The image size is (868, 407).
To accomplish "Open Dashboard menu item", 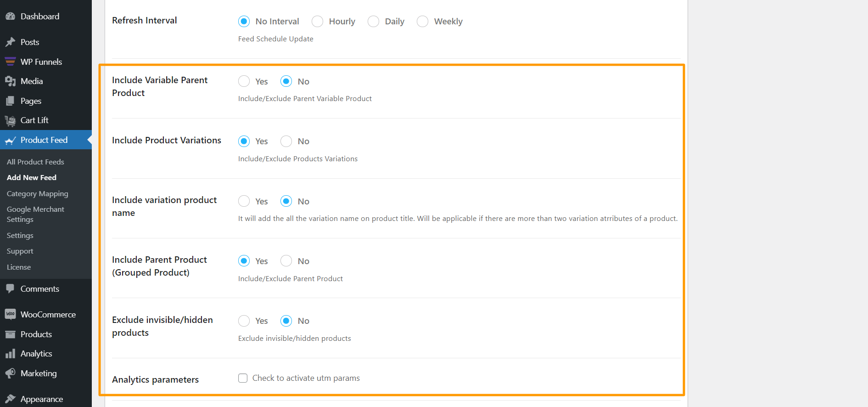I will click(x=46, y=17).
